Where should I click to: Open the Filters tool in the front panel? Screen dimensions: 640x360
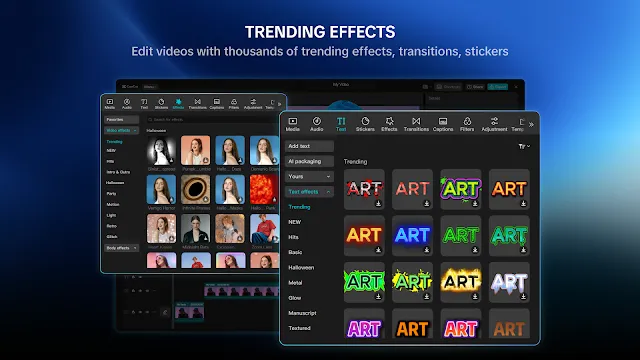467,124
